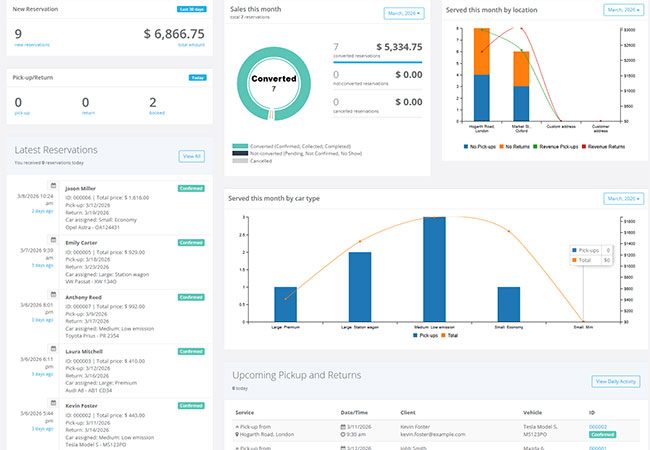Open reservation ID 000002 link
This screenshot has width=650, height=450.
[598, 427]
